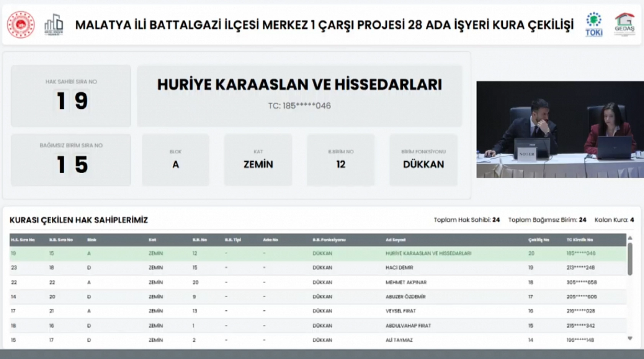Click the BAĞIMSIZ BİRİM SIRA NO card showing 15
Screen dimensions: 644x359
coord(71,159)
